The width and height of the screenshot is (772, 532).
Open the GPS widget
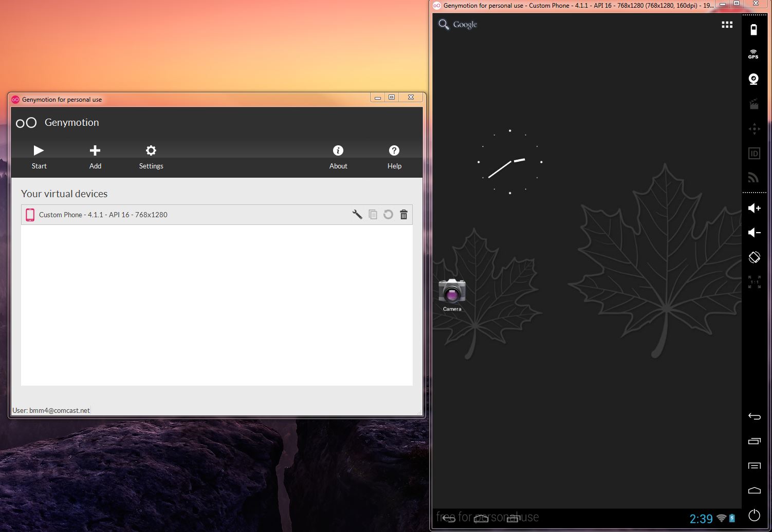(753, 54)
